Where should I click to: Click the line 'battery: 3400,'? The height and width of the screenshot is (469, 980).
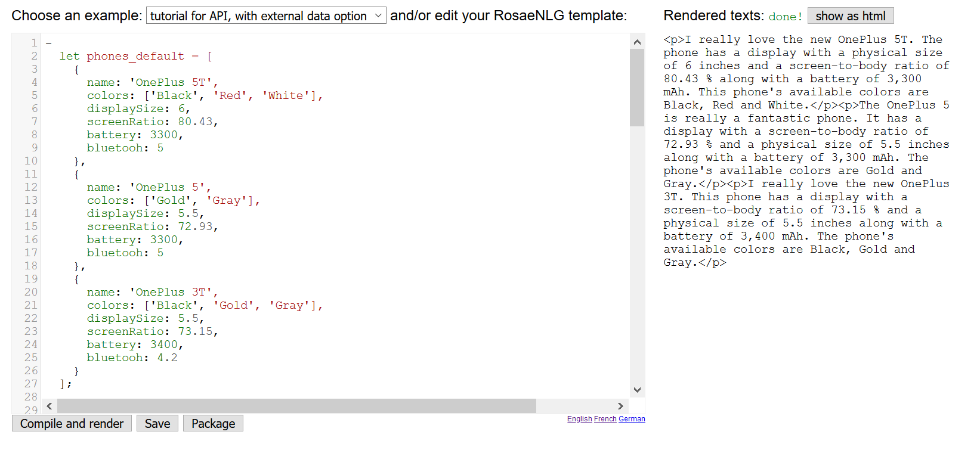click(x=135, y=344)
